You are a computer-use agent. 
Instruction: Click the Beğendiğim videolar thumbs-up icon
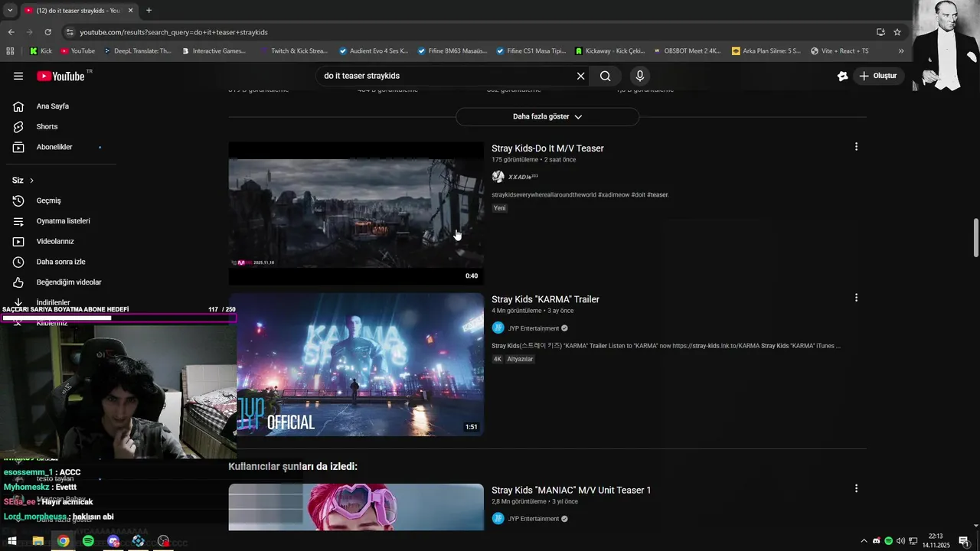pos(18,282)
